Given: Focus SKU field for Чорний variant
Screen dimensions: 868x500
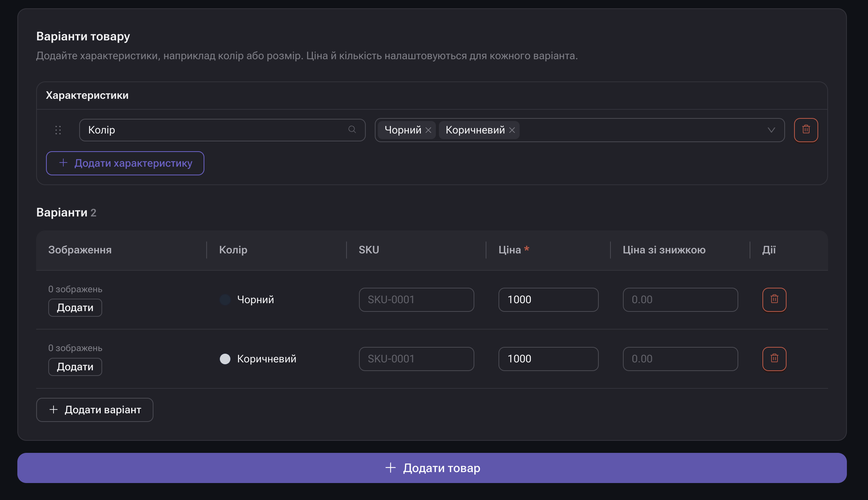Looking at the screenshot, I should pos(416,300).
